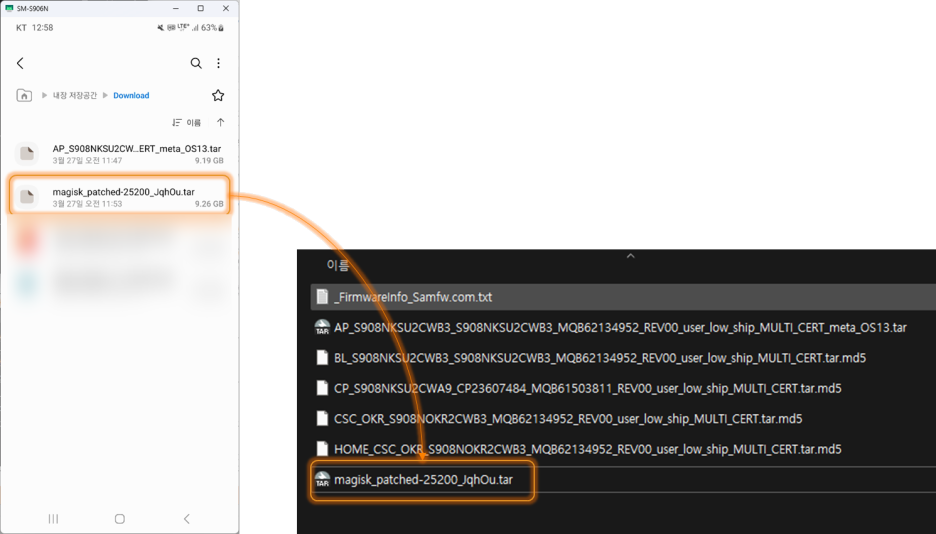Tap the sort by name button

pyautogui.click(x=186, y=122)
